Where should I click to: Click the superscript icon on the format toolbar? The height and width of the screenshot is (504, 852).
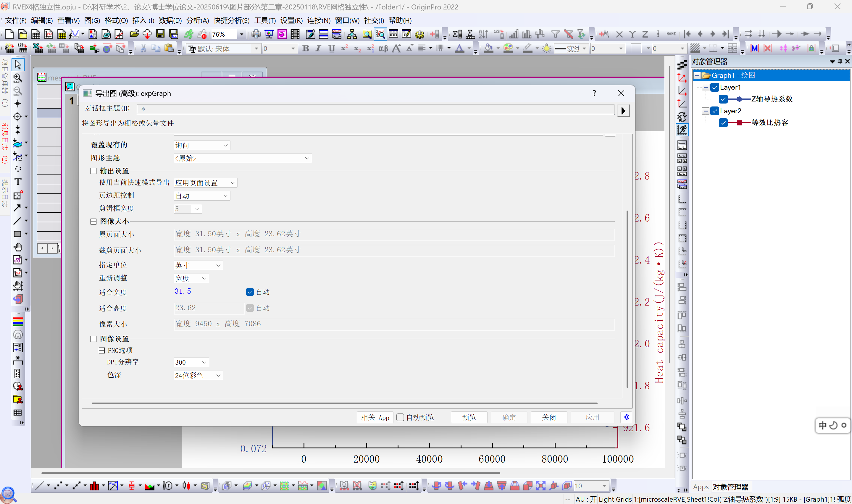(344, 48)
